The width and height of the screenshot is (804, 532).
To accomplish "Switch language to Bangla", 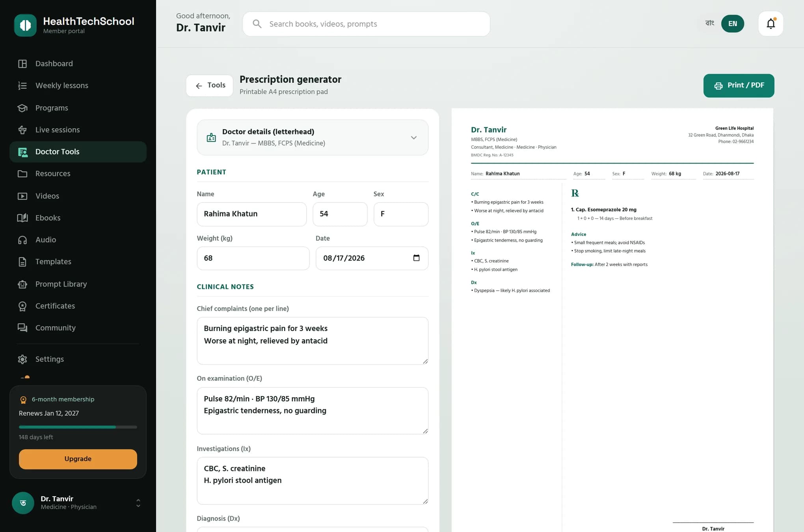I will (x=710, y=23).
